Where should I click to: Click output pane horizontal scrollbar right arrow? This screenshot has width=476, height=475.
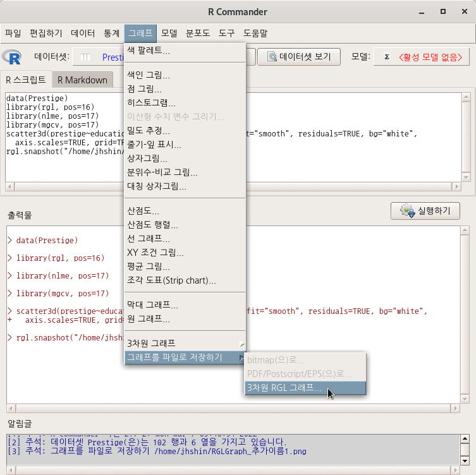coord(455,408)
